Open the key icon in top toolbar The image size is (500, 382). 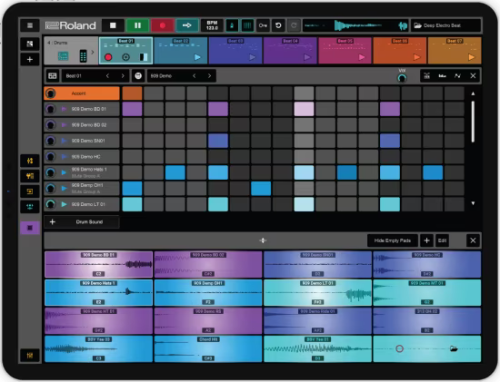(x=263, y=25)
